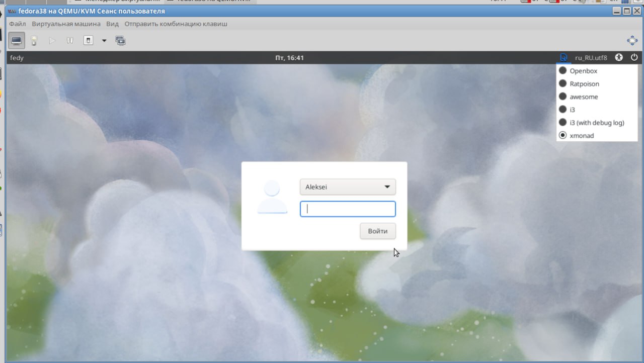Select the Openbox session
This screenshot has height=363, width=644.
click(x=597, y=71)
